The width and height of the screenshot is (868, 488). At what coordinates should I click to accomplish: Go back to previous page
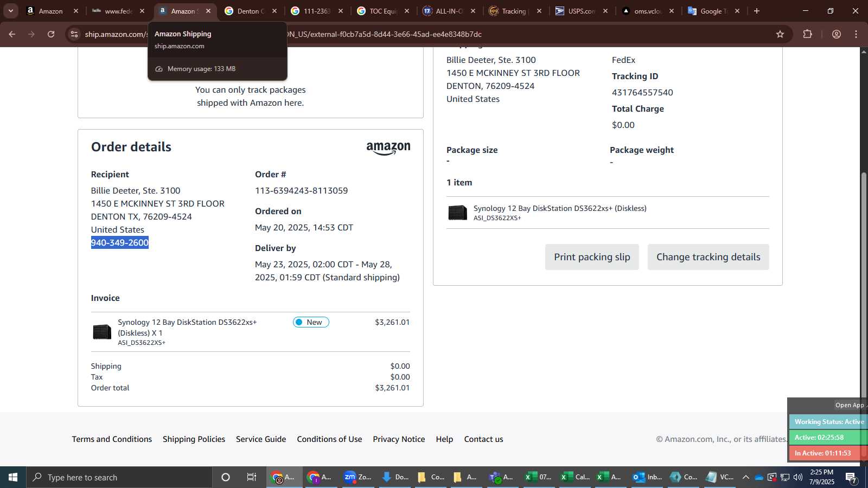pos(12,34)
